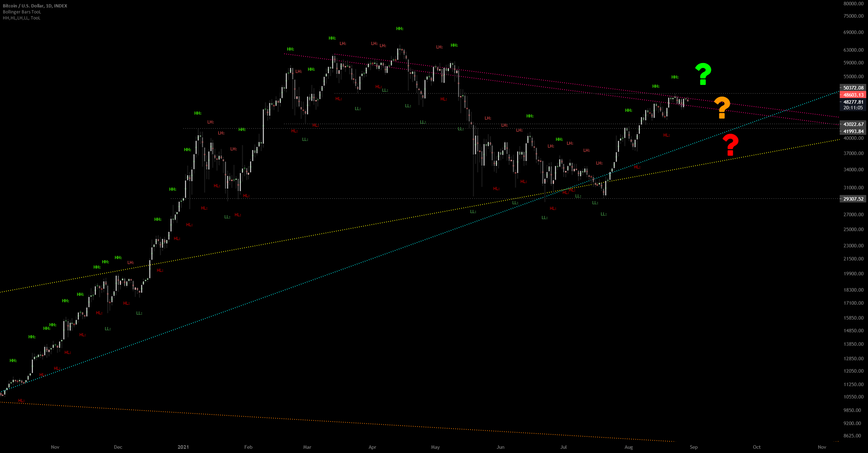Click the Bitcoin / U.S. Dollar chart title

click(35, 6)
